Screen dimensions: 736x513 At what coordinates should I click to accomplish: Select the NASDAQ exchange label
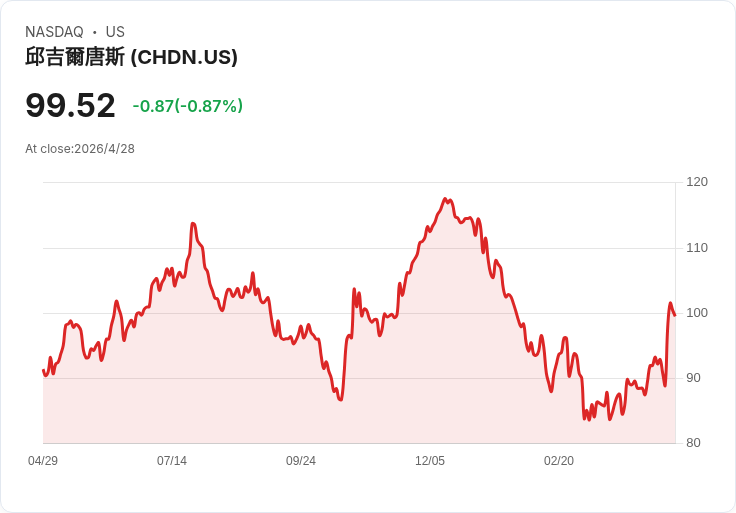54,32
